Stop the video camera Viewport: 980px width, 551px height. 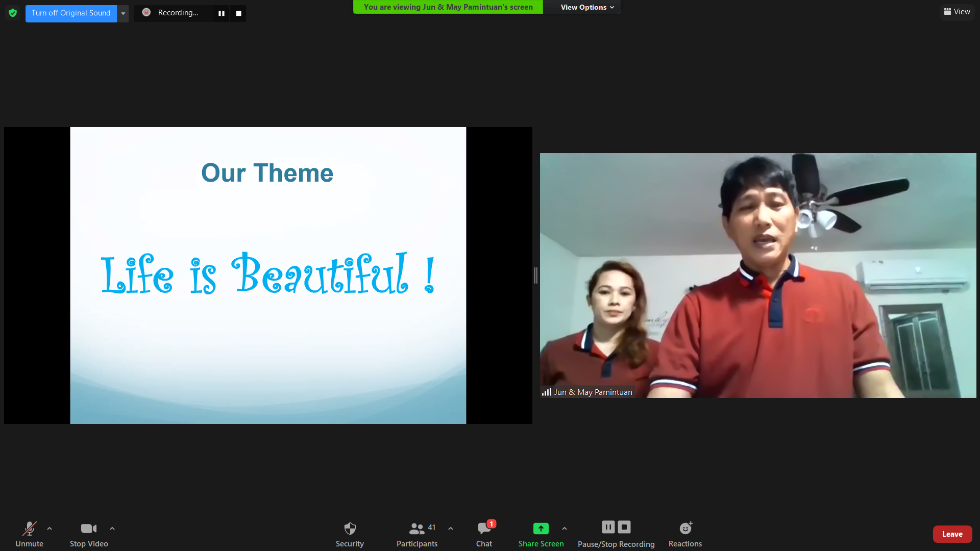click(x=89, y=534)
